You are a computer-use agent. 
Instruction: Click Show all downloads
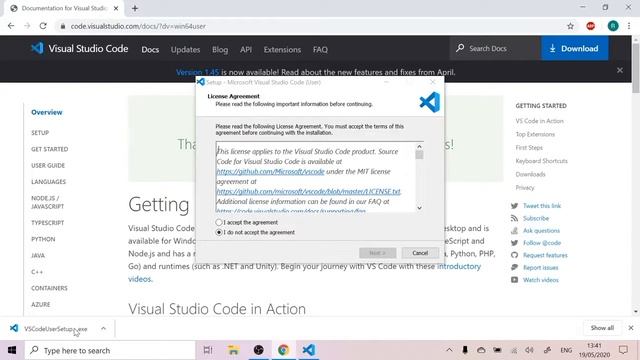602,328
